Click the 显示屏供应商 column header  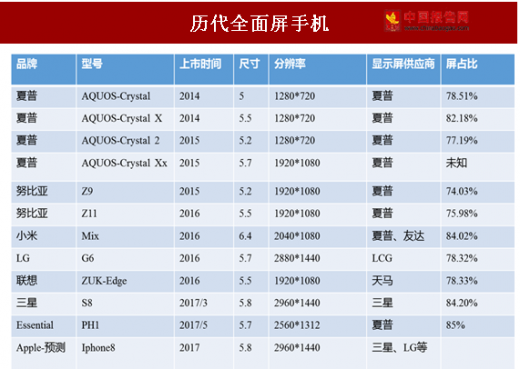[404, 69]
